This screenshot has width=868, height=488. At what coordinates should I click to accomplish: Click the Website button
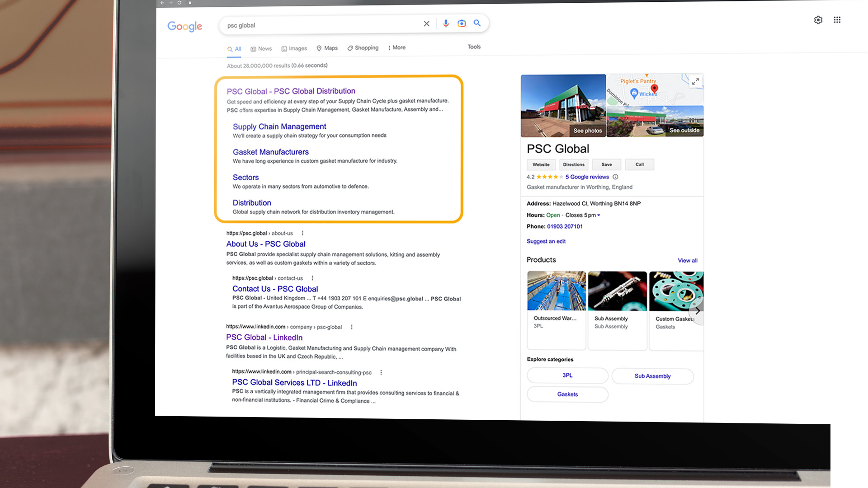coord(541,164)
